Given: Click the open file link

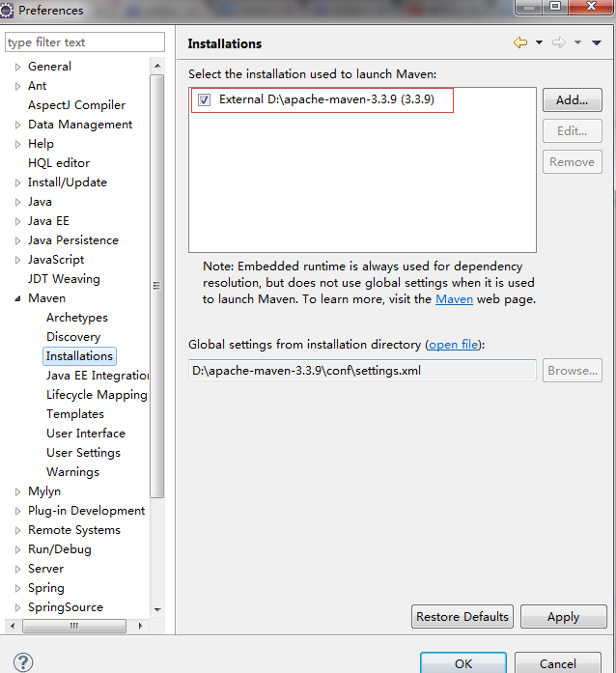Looking at the screenshot, I should coord(454,345).
